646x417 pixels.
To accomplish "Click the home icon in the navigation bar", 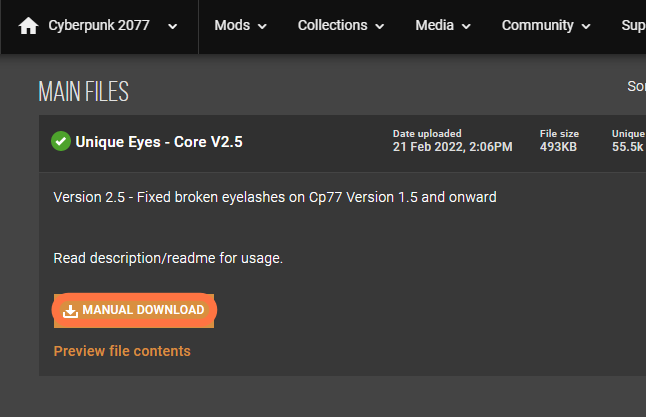I will pyautogui.click(x=28, y=26).
